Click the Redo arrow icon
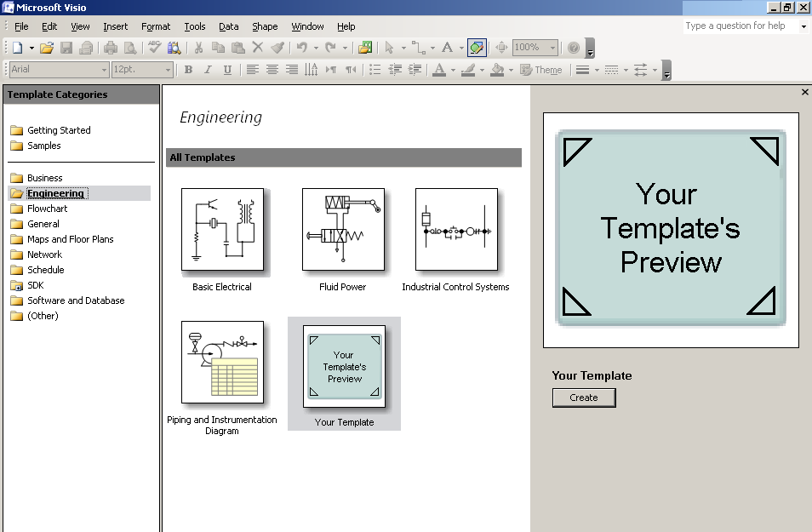Viewport: 812px width, 532px height. (x=330, y=48)
